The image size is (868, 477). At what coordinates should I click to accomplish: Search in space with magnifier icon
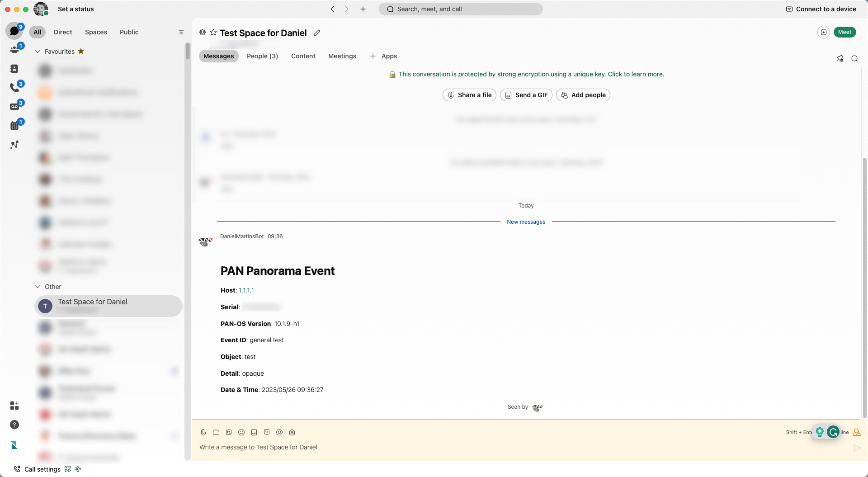click(x=854, y=58)
